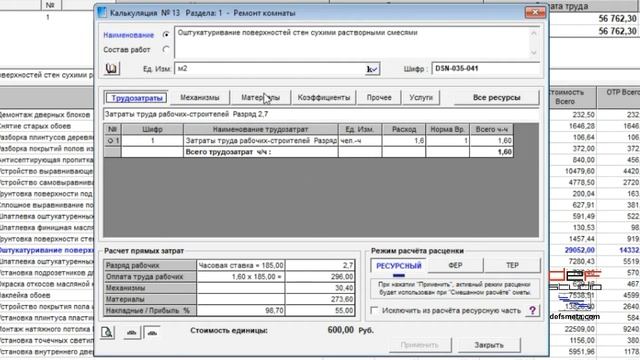Click the Накладные / Прибыль percent 98,70
This screenshot has height=360, width=640.
pyautogui.click(x=241, y=311)
